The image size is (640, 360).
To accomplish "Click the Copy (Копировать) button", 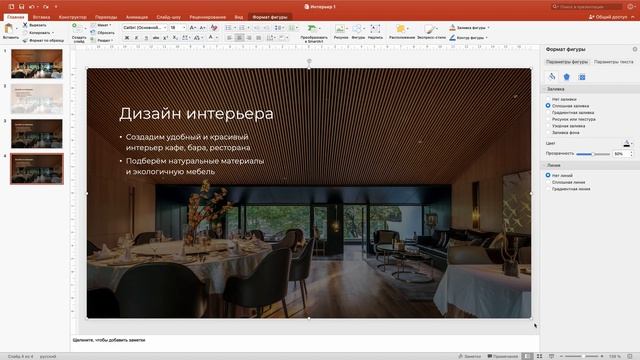I will point(38,33).
